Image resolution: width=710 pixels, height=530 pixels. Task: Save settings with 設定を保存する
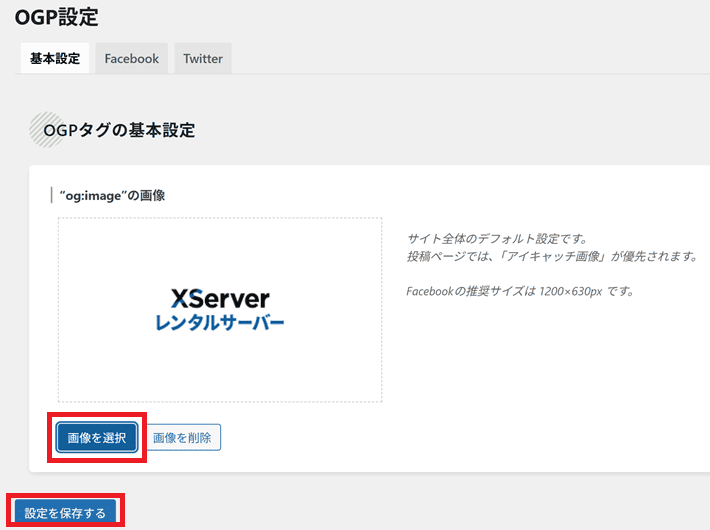tap(65, 513)
